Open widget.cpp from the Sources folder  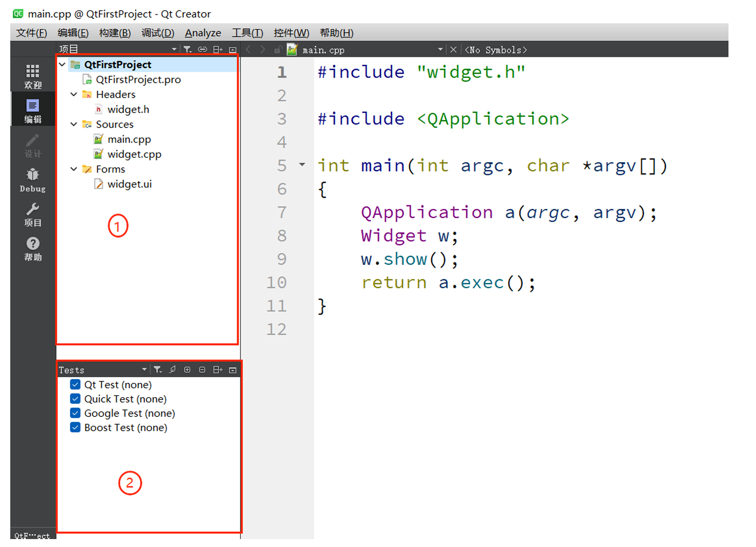click(134, 154)
